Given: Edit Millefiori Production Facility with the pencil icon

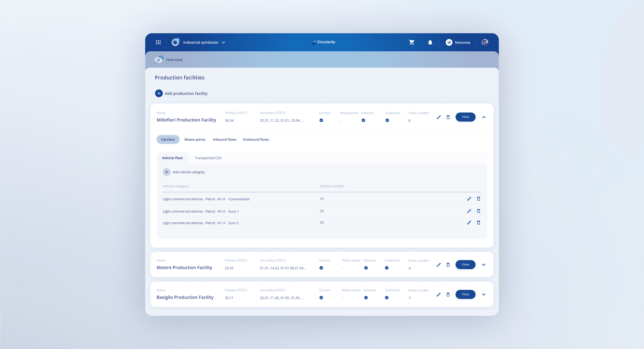Looking at the screenshot, I should click(x=439, y=117).
